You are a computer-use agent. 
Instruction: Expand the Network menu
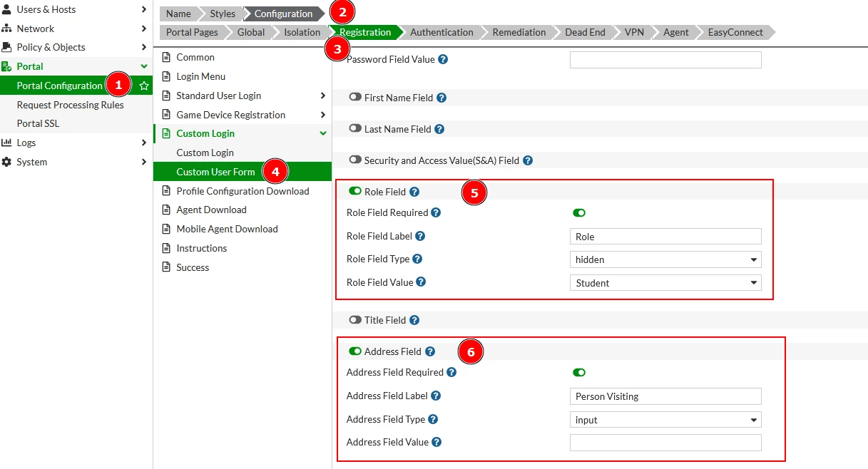[144, 29]
